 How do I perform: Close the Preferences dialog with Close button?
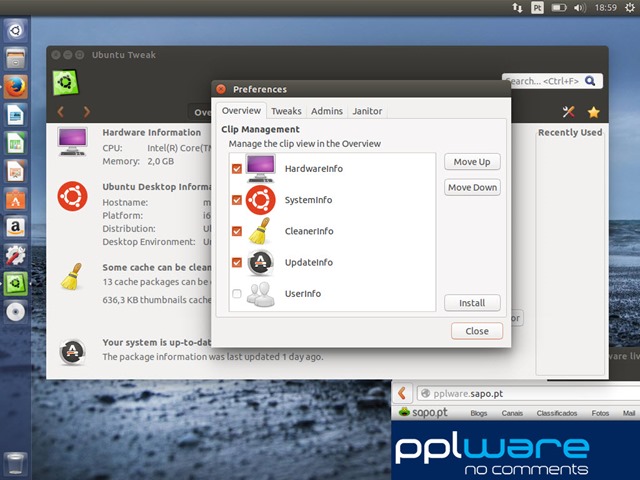(477, 331)
